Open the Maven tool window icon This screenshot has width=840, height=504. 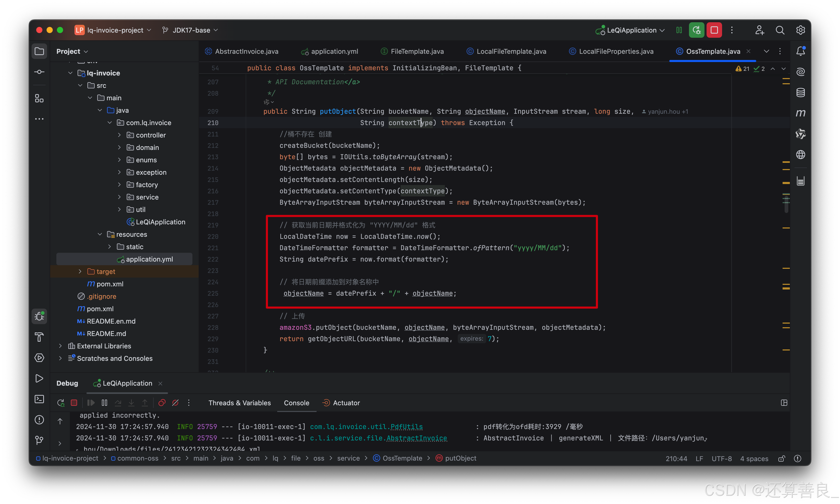[801, 113]
